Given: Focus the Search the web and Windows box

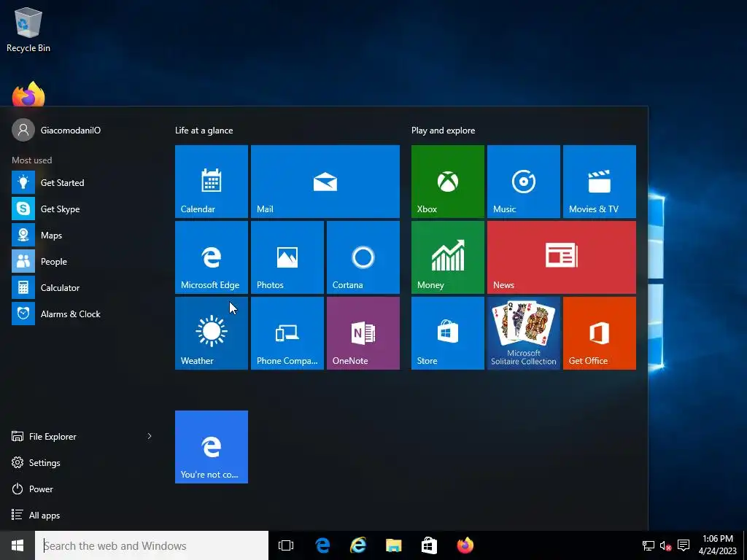Looking at the screenshot, I should coord(152,545).
